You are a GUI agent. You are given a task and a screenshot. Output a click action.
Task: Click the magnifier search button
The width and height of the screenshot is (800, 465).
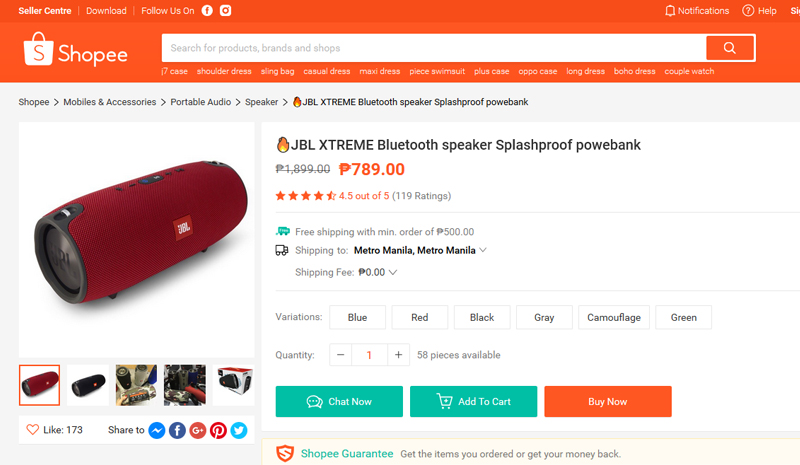pos(730,48)
